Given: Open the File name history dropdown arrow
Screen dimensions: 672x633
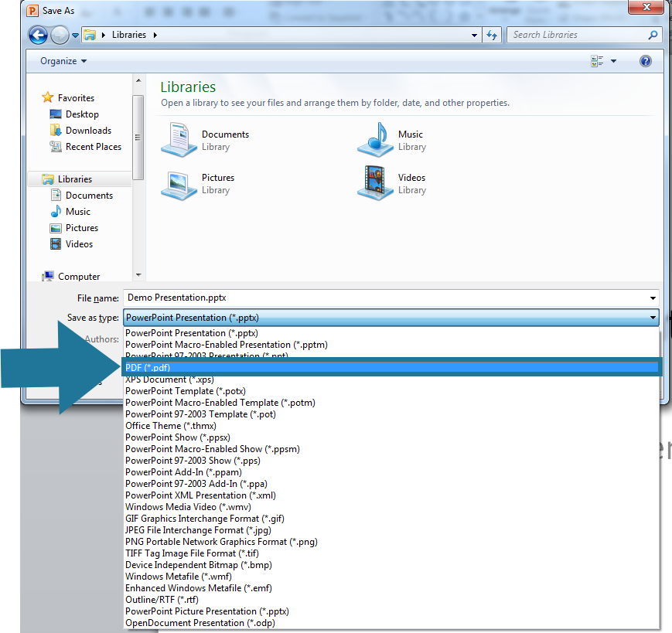Looking at the screenshot, I should coord(653,298).
